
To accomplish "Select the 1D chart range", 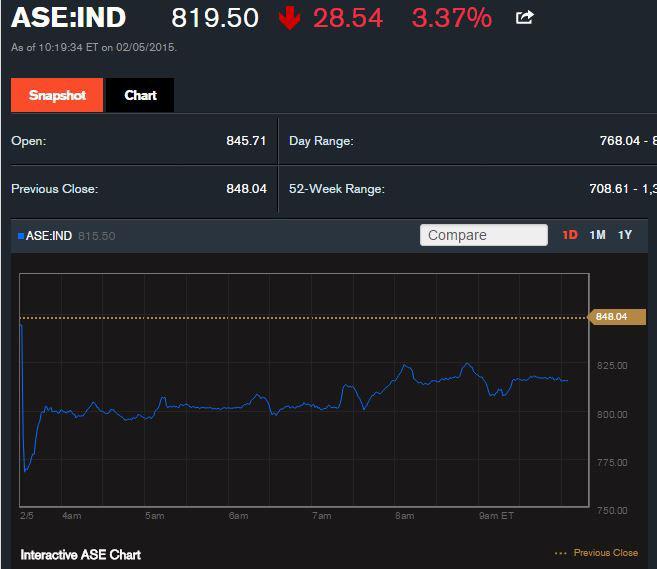I will tap(570, 235).
